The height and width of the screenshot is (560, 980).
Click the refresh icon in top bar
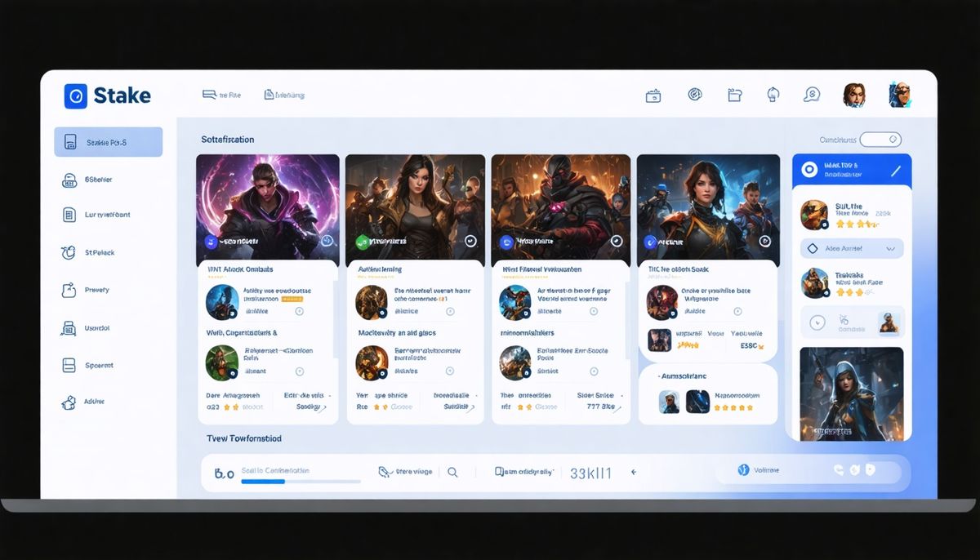coord(773,95)
